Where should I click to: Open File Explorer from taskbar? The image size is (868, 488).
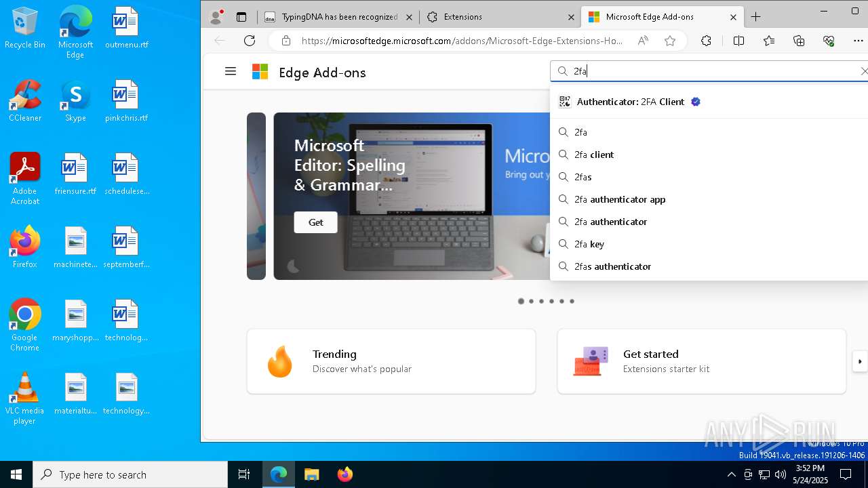click(x=311, y=474)
